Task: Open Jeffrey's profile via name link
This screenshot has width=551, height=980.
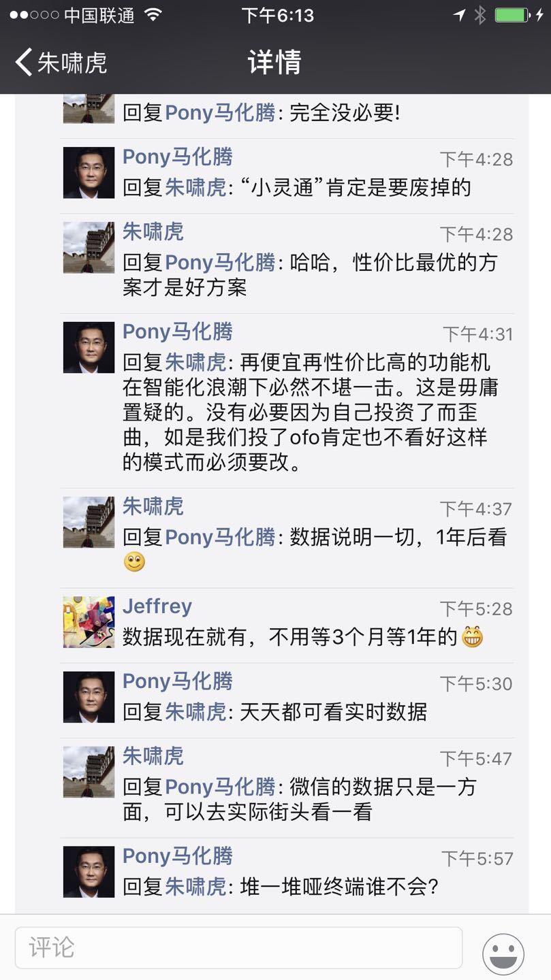Action: pyautogui.click(x=157, y=606)
